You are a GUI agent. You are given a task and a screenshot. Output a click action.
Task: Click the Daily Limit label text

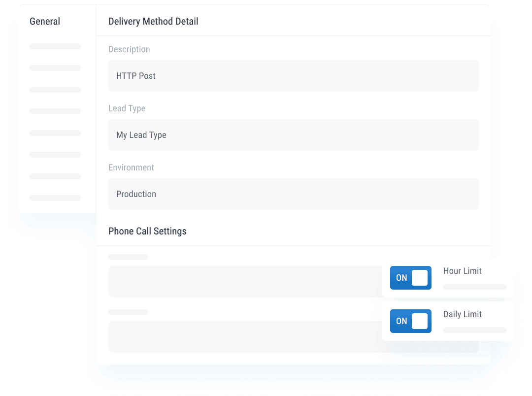462,314
